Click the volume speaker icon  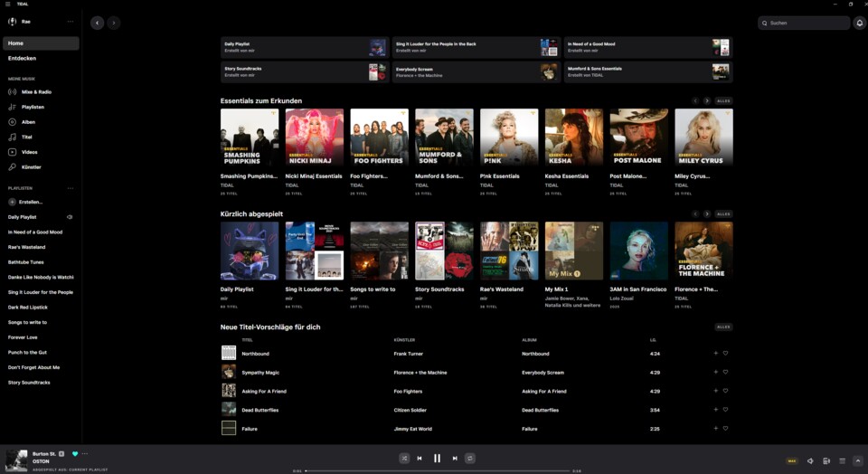coord(810,460)
